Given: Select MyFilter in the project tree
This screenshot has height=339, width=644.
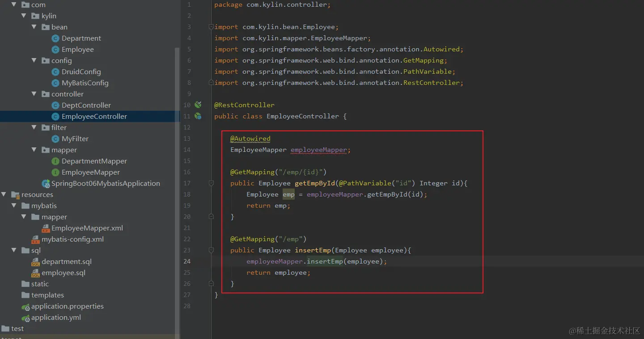Looking at the screenshot, I should click(75, 139).
